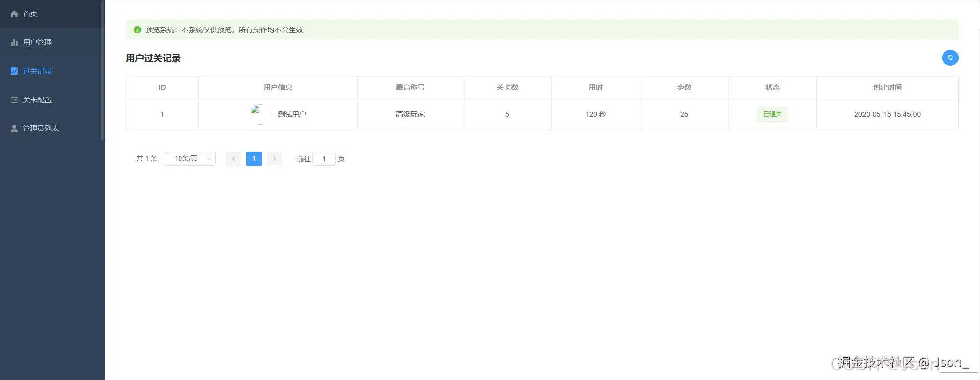Click the sliders icon beside 关卡配置

(x=14, y=100)
